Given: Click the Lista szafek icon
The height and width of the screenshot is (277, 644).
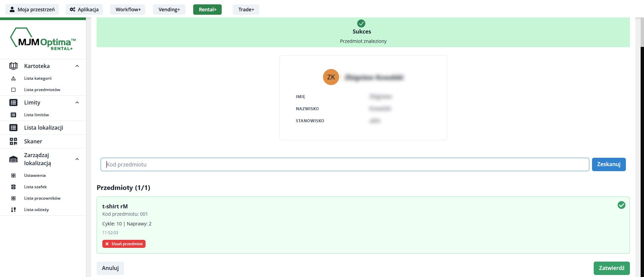Looking at the screenshot, I should pos(13,187).
